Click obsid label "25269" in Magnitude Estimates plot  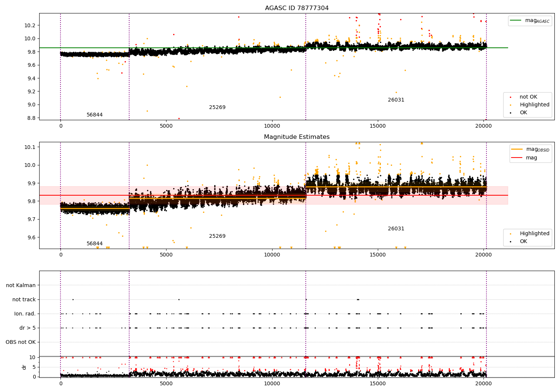217,236
